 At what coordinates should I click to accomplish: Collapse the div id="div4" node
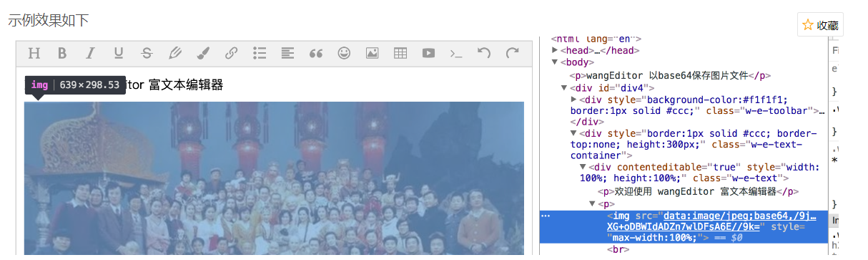(x=564, y=87)
